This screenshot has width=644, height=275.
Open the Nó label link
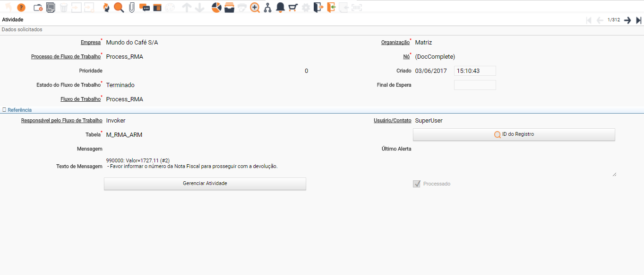click(x=406, y=57)
